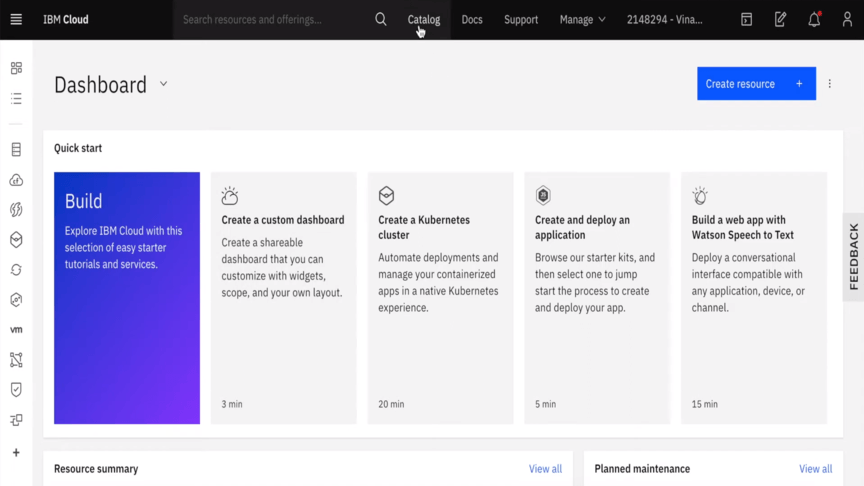The width and height of the screenshot is (864, 486).
Task: Click the search magnifier icon
Action: click(381, 19)
